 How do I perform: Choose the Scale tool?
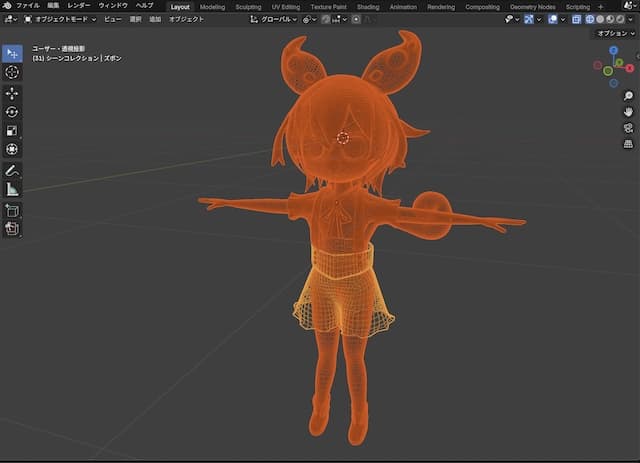point(12,130)
